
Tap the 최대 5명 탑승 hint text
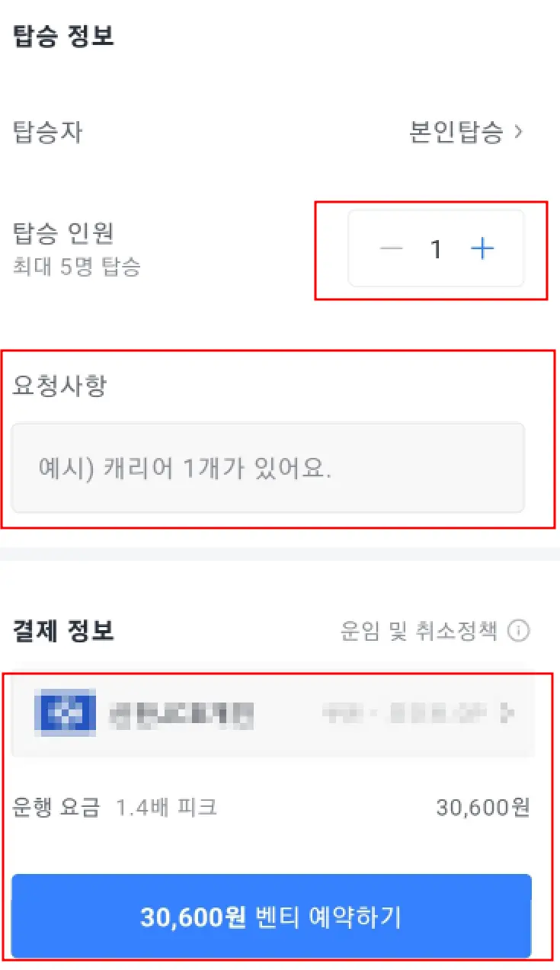coord(76,267)
